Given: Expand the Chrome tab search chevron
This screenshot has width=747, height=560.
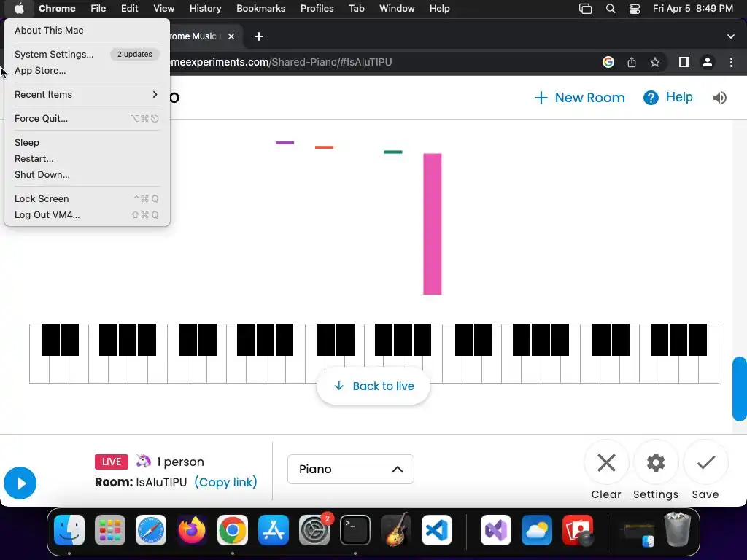Looking at the screenshot, I should tap(731, 36).
